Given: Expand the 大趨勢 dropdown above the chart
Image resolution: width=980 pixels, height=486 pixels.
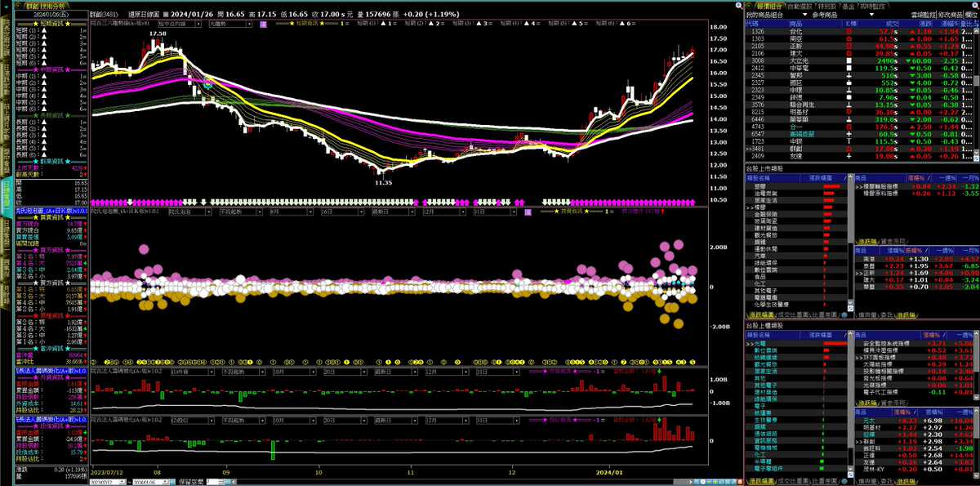Looking at the screenshot, I should click(229, 25).
